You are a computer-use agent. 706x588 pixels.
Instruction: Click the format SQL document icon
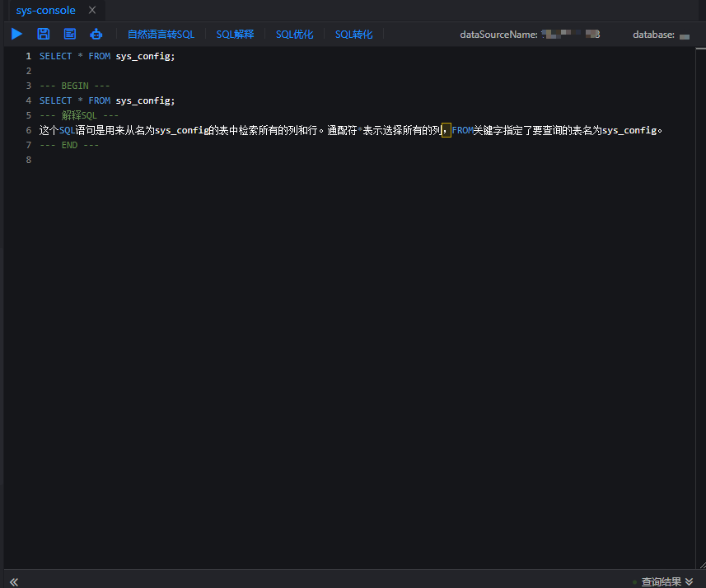(70, 34)
